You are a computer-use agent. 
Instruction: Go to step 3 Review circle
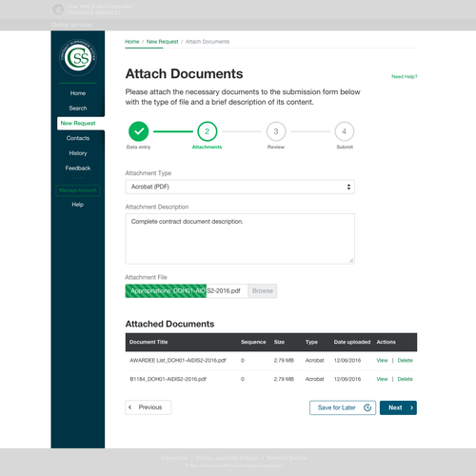276,131
